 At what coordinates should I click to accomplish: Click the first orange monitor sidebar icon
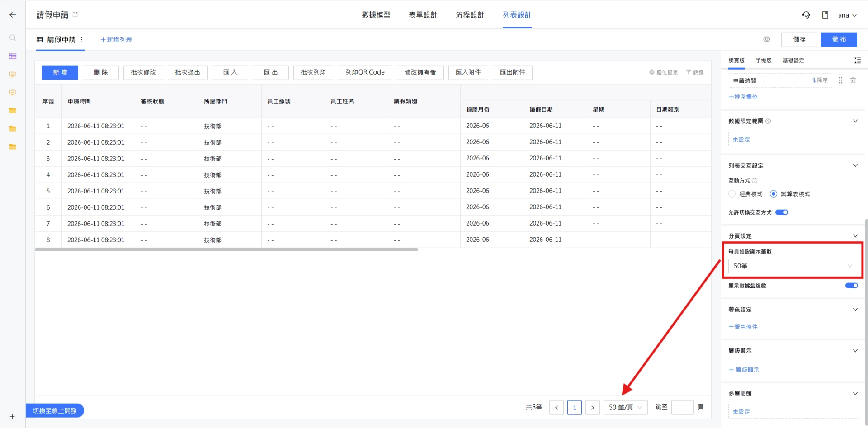[13, 75]
